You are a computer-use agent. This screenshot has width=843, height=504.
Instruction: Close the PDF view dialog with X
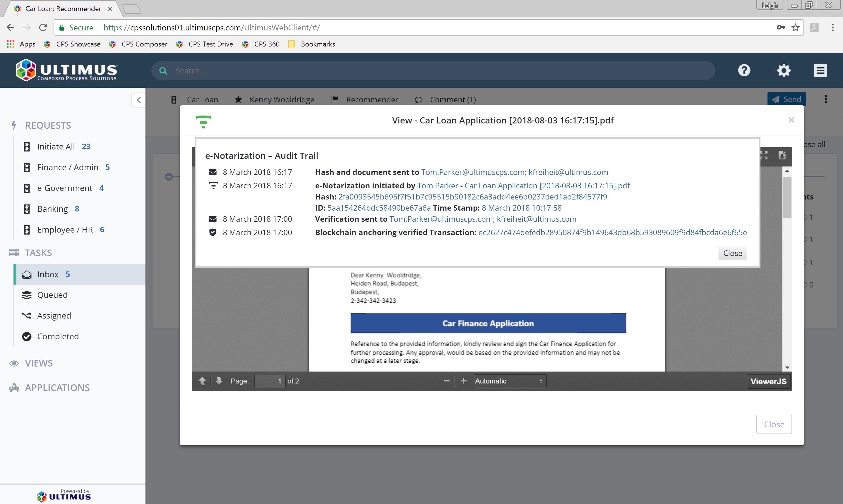[791, 120]
